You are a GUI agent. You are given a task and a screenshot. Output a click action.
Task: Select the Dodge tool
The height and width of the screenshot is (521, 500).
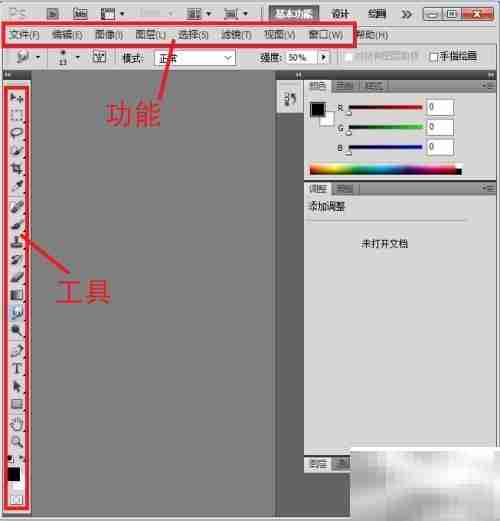(x=17, y=330)
